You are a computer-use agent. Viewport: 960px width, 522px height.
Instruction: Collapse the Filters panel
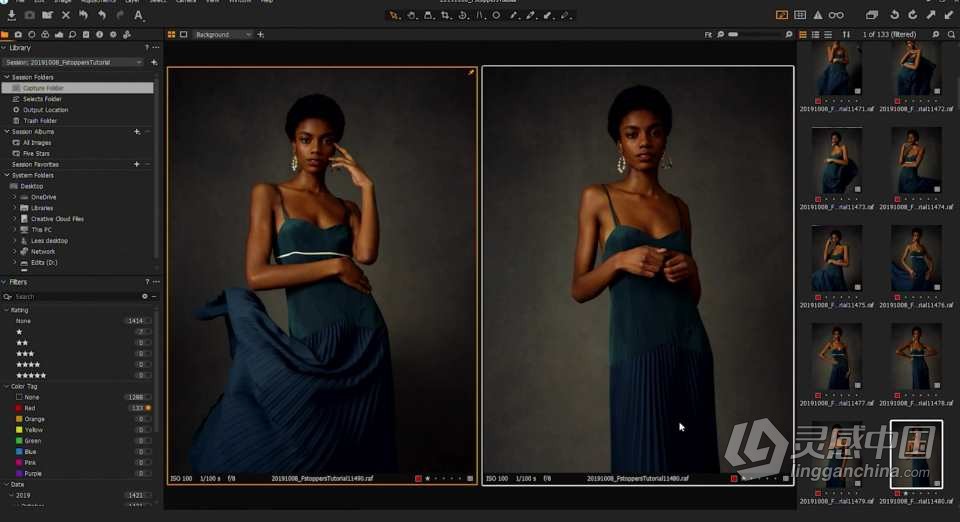click(x=4, y=282)
